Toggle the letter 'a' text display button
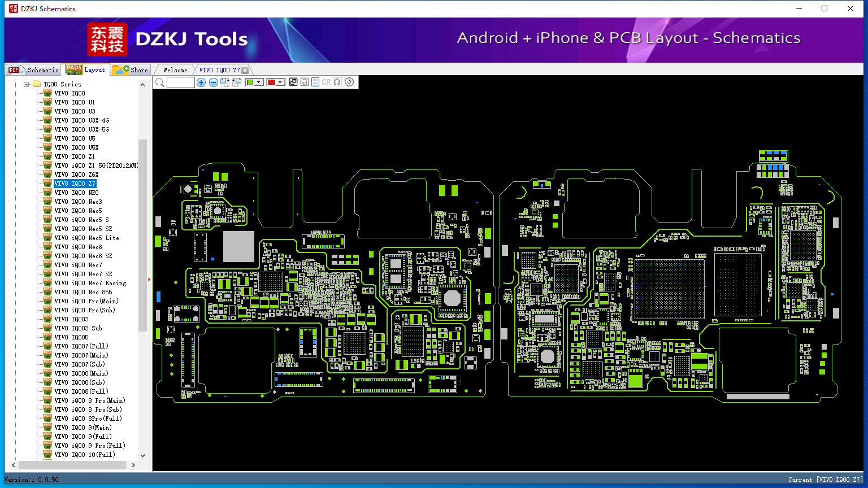The width and height of the screenshot is (868, 488). 305,82
